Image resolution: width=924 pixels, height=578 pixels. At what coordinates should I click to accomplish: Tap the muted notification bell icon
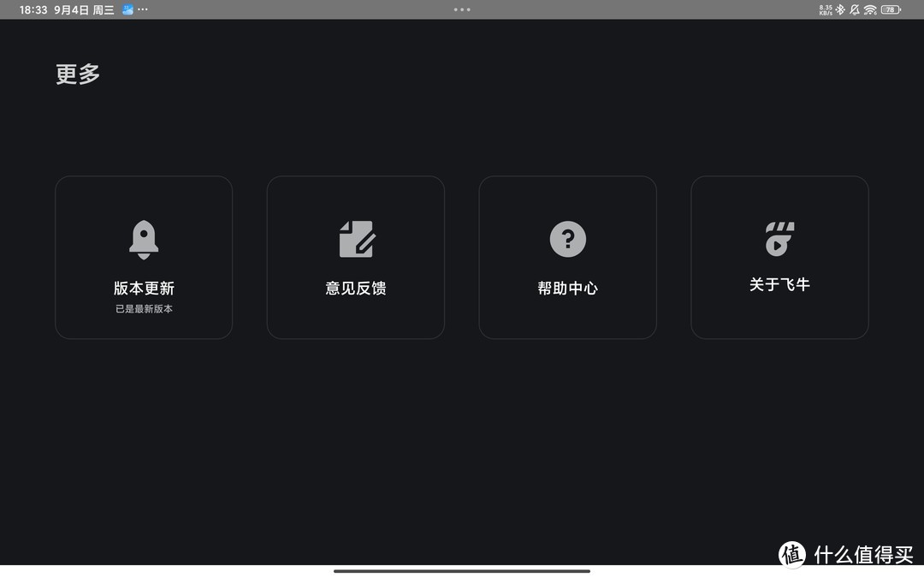pos(855,9)
